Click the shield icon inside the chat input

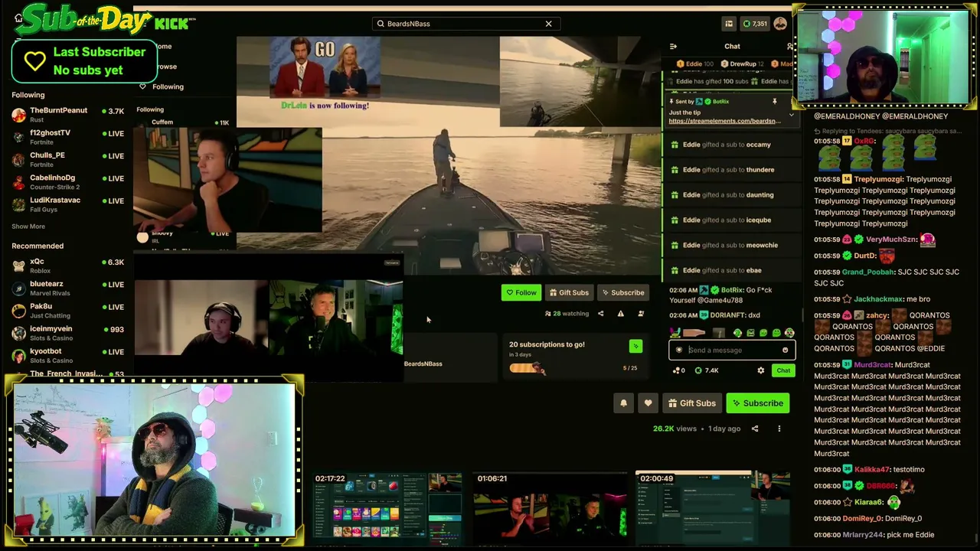click(x=679, y=350)
